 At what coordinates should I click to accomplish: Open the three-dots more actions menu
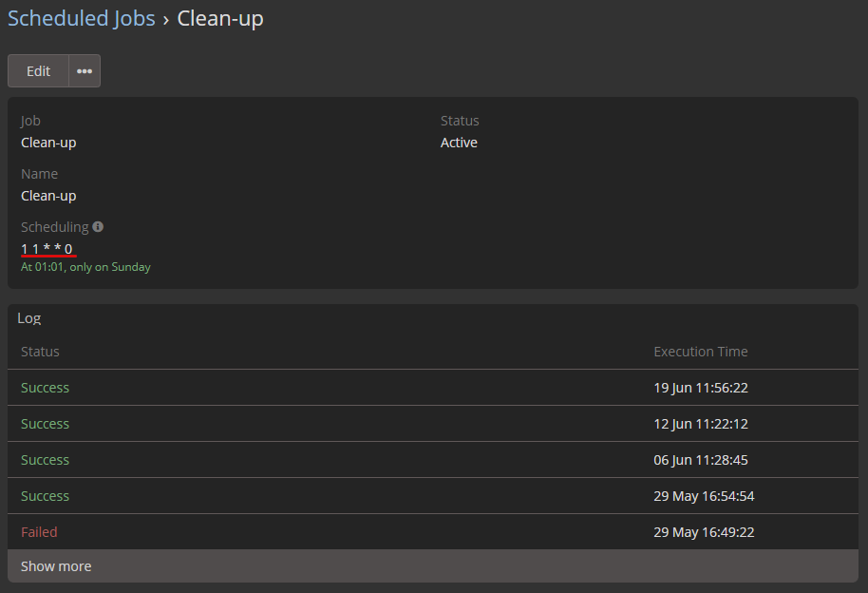point(85,71)
